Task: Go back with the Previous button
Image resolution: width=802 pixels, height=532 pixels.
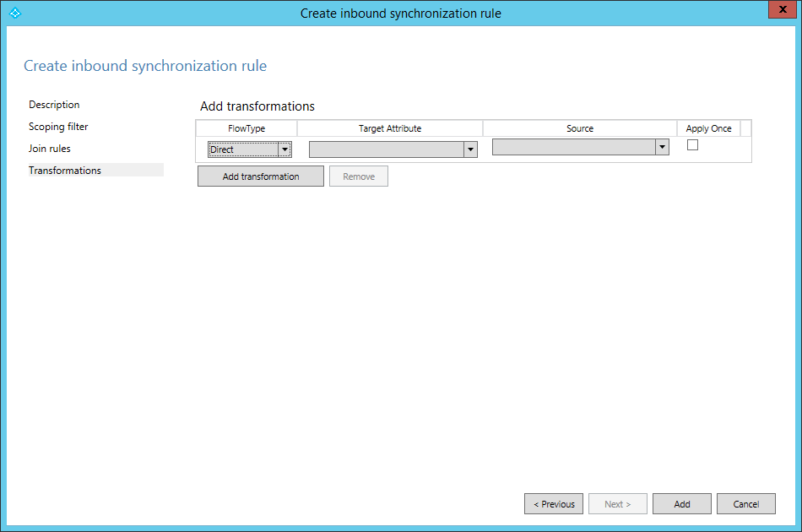Action: [554, 504]
